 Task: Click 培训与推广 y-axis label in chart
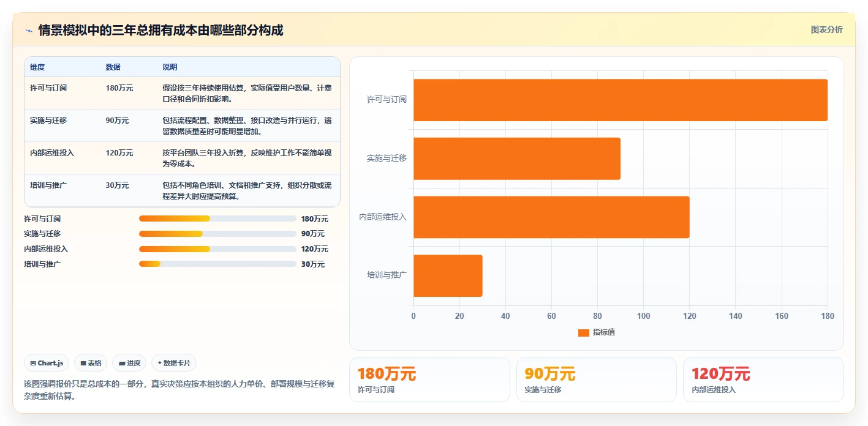tap(387, 275)
